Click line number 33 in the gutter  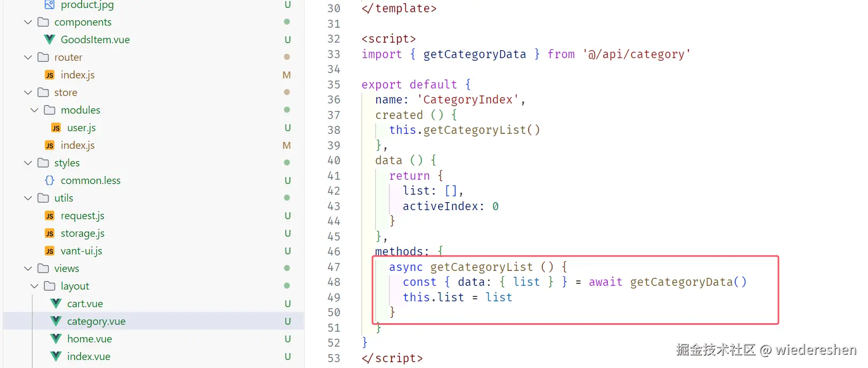(x=334, y=54)
